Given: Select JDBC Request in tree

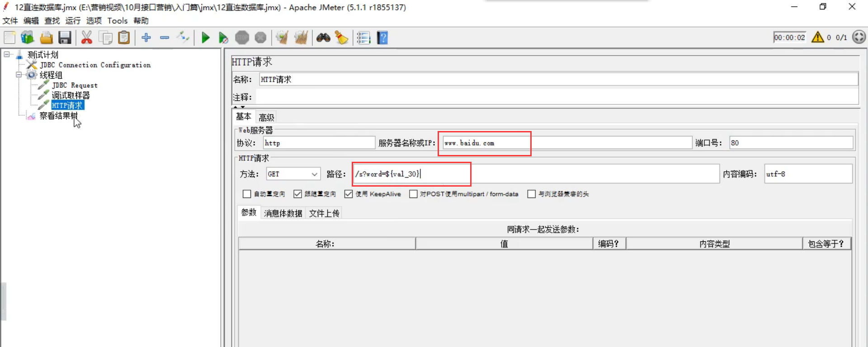Looking at the screenshot, I should (75, 85).
